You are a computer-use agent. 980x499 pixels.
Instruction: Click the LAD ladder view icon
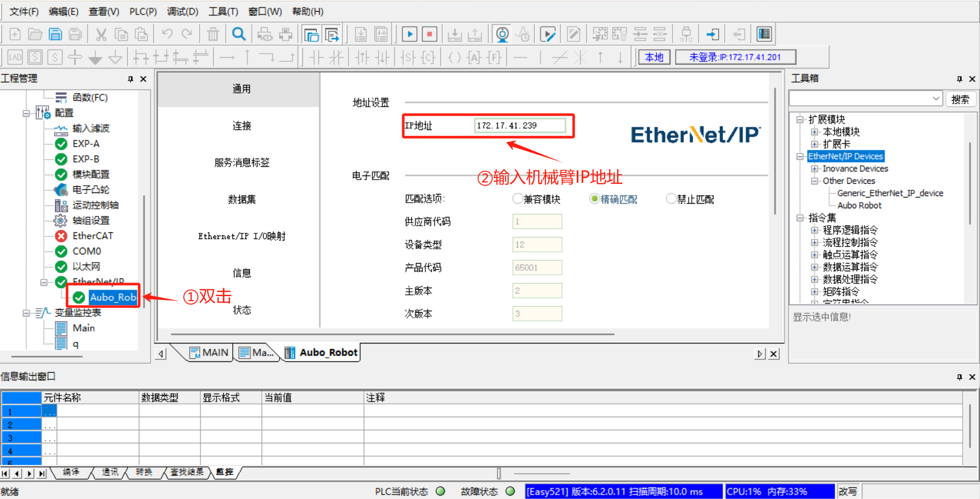tap(15, 57)
